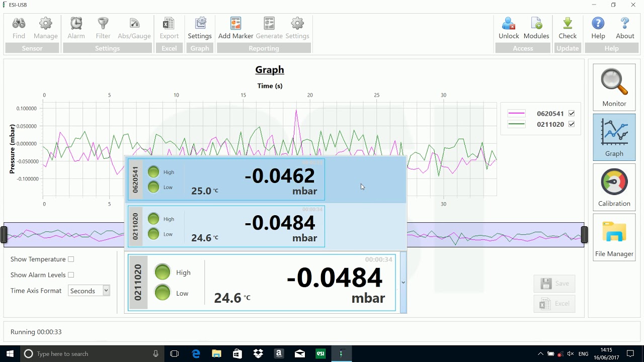Select sensor 0620541 from the dropdown list
Viewport: 644px width, 362px height.
pyautogui.click(x=226, y=179)
